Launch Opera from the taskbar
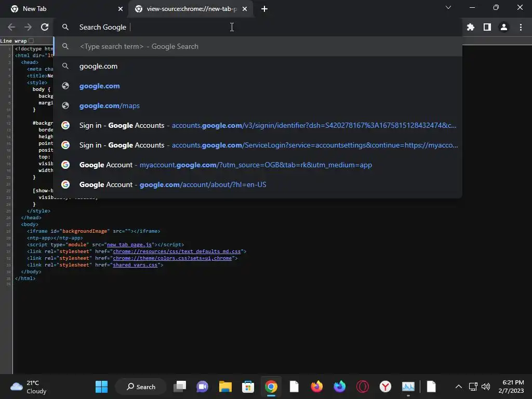Image resolution: width=532 pixels, height=399 pixels. (362, 387)
